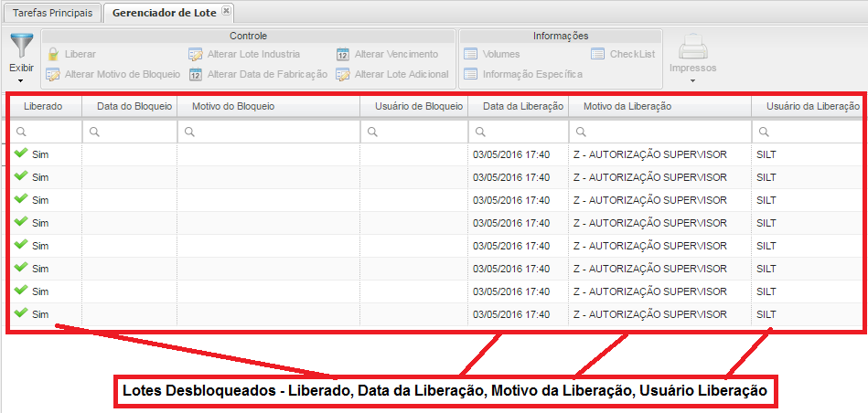The image size is (868, 413).
Task: Open the Volumes list icon
Action: coord(470,54)
